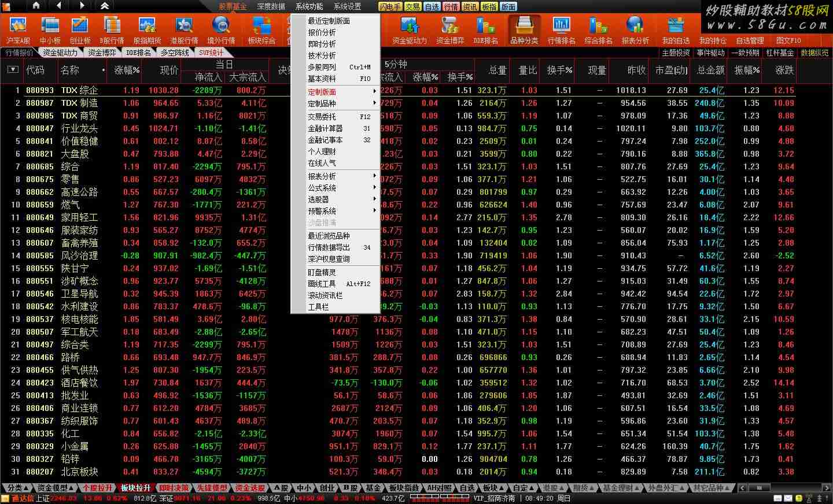Open the 资金模型 bottom dropdown tab
Image resolution: width=833 pixels, height=504 pixels.
point(56,488)
